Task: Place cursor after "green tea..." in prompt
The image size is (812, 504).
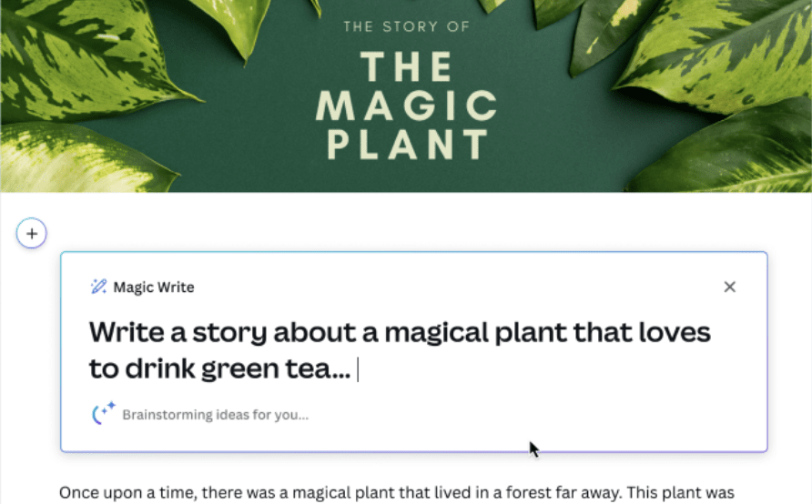Action: click(x=355, y=369)
